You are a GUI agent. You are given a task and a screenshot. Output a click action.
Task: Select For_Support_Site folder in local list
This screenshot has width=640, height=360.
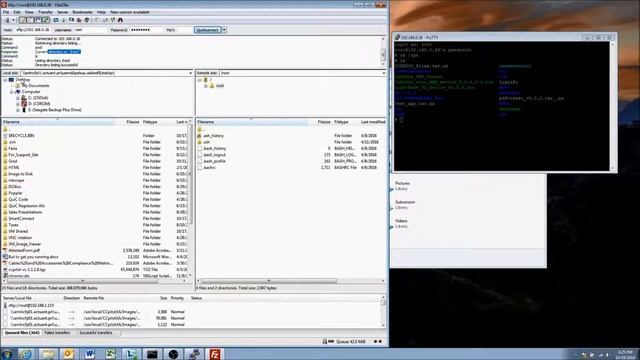click(x=23, y=155)
